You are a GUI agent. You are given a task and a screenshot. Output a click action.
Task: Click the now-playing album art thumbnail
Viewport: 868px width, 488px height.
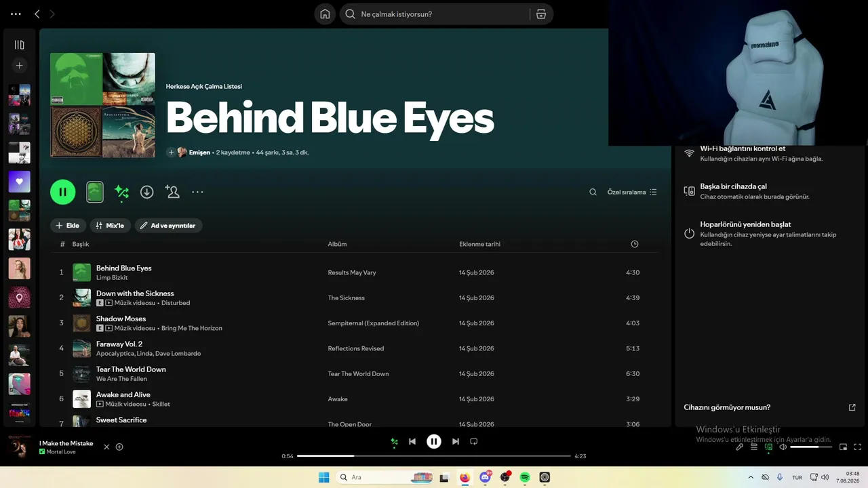click(x=19, y=447)
